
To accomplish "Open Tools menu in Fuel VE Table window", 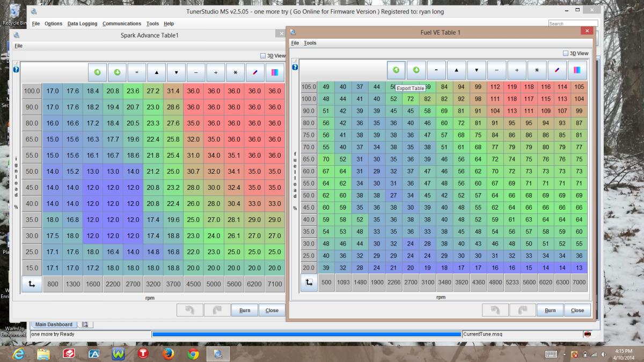I will (x=310, y=43).
